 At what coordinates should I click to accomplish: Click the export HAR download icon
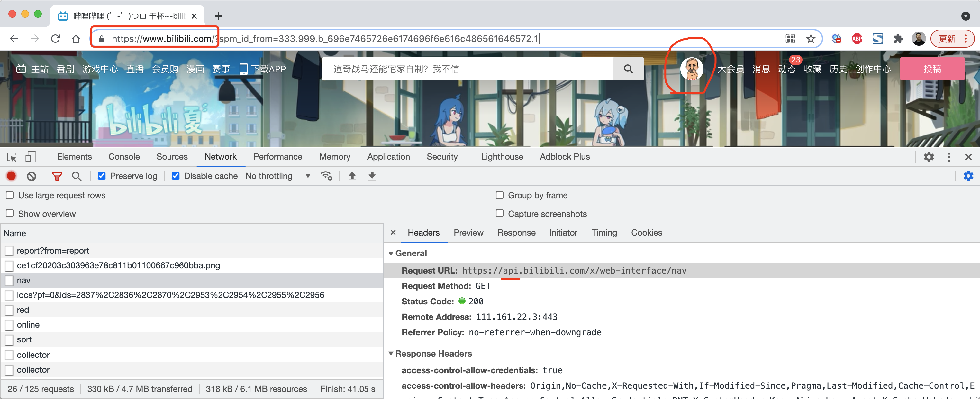click(372, 176)
